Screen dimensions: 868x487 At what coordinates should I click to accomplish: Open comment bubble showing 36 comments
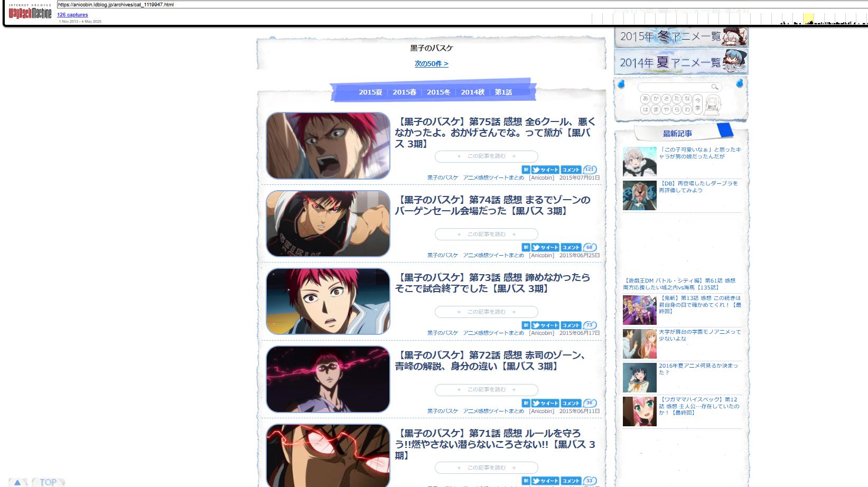590,403
